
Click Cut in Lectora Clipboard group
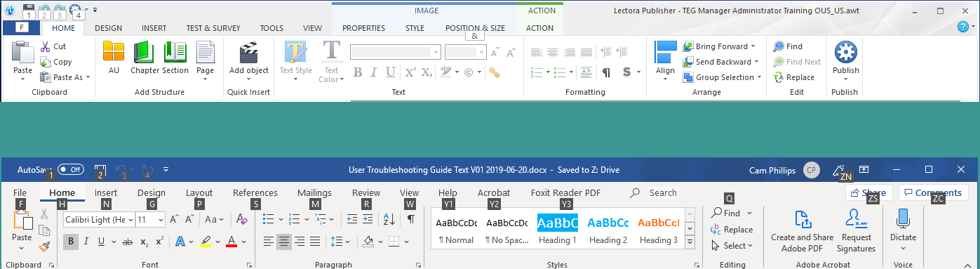click(x=53, y=46)
